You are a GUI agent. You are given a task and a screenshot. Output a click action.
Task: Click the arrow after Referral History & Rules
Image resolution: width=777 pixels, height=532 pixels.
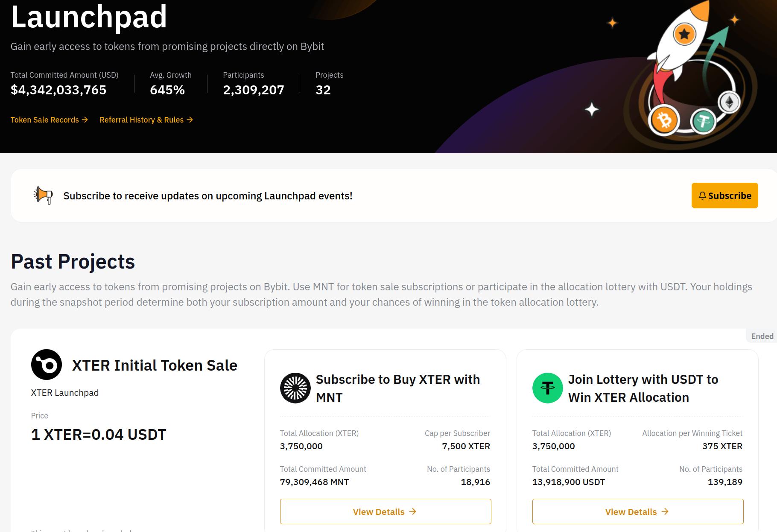(191, 120)
